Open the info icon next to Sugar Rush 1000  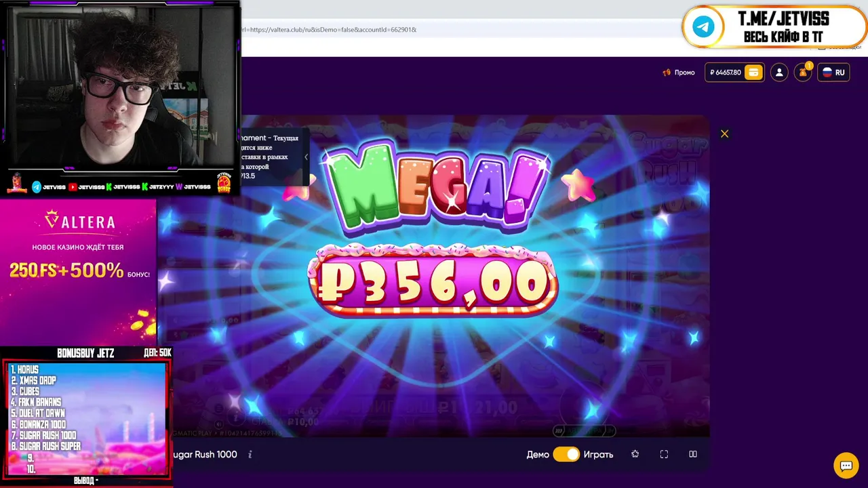[250, 454]
